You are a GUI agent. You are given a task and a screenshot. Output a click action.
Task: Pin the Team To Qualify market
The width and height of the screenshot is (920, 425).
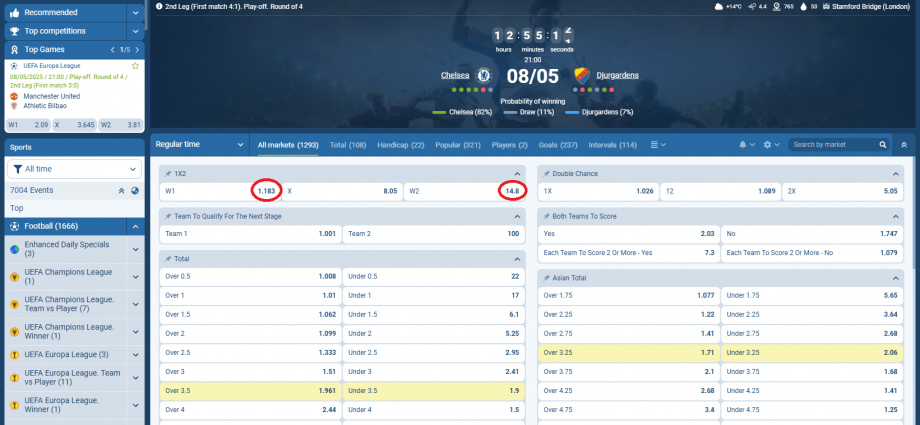(168, 217)
